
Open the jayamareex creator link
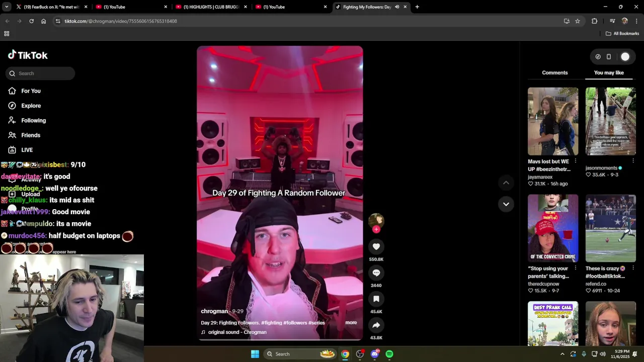pos(540,177)
